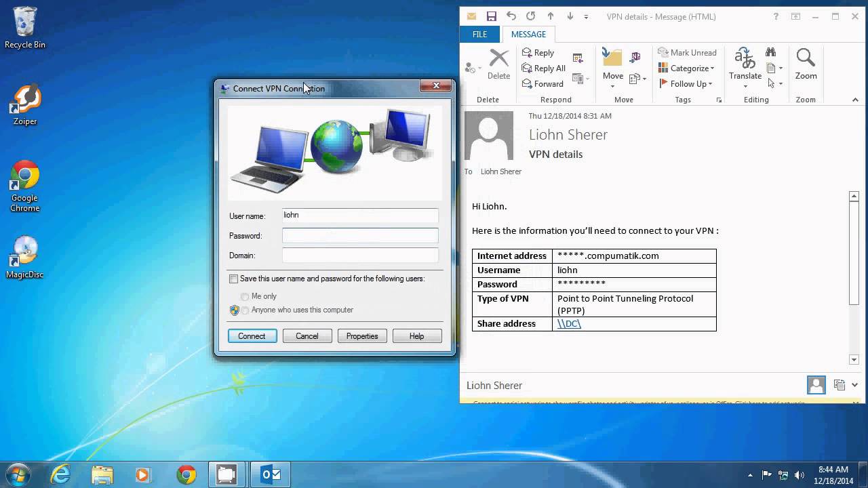Click Reply in the Respond group
The height and width of the screenshot is (488, 868).
pyautogui.click(x=538, y=52)
